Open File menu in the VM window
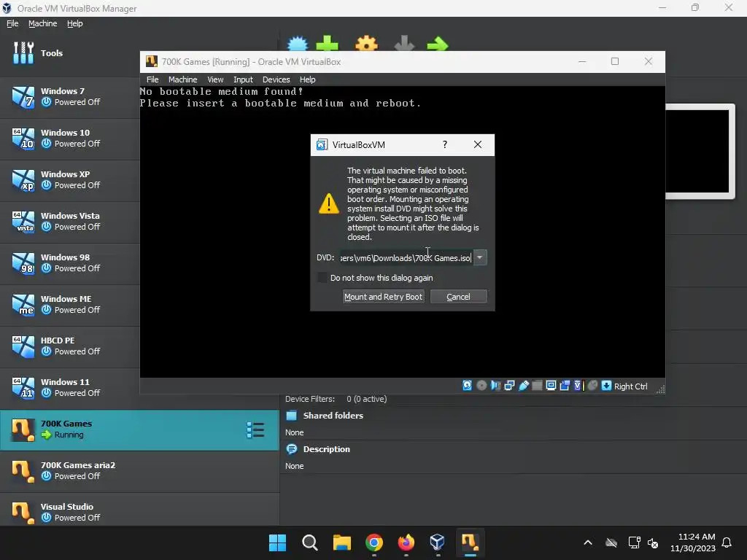747x560 pixels. pyautogui.click(x=152, y=79)
